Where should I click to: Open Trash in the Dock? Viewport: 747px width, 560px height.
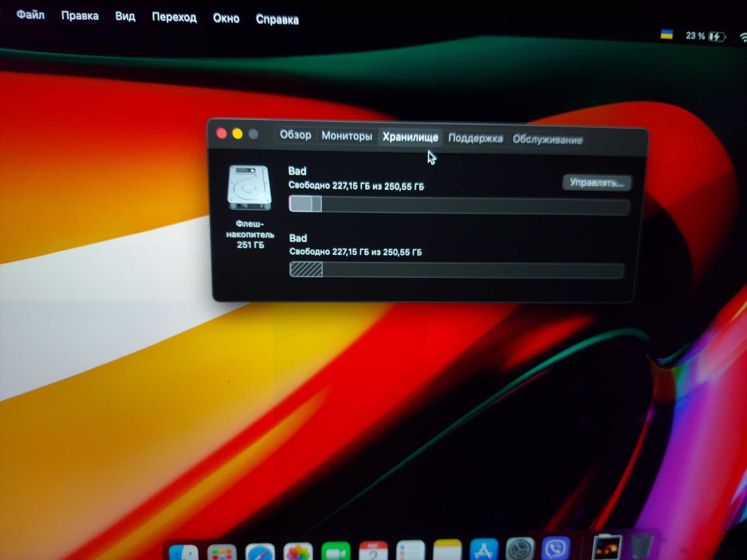tap(642, 547)
